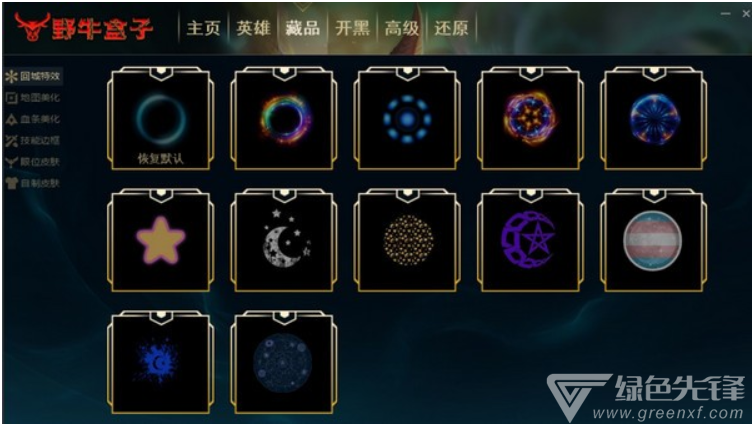
Task: Select 回城特效 in the sidebar
Action: tap(33, 76)
